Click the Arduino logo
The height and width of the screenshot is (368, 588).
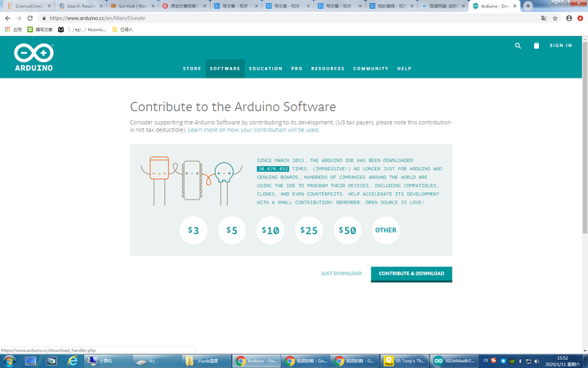coord(33,57)
